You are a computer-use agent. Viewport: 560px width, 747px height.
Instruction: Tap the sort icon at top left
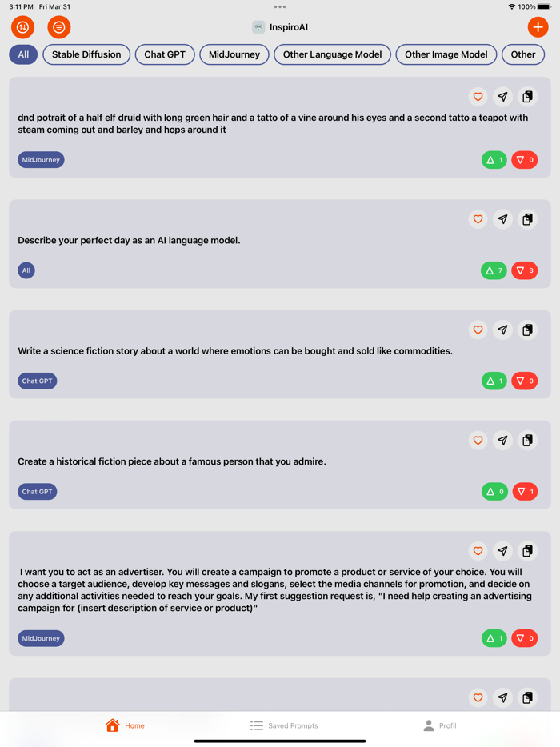coord(22,27)
